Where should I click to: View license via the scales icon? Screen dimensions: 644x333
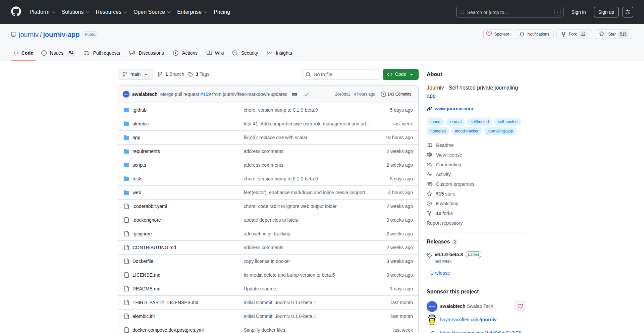pos(429,155)
